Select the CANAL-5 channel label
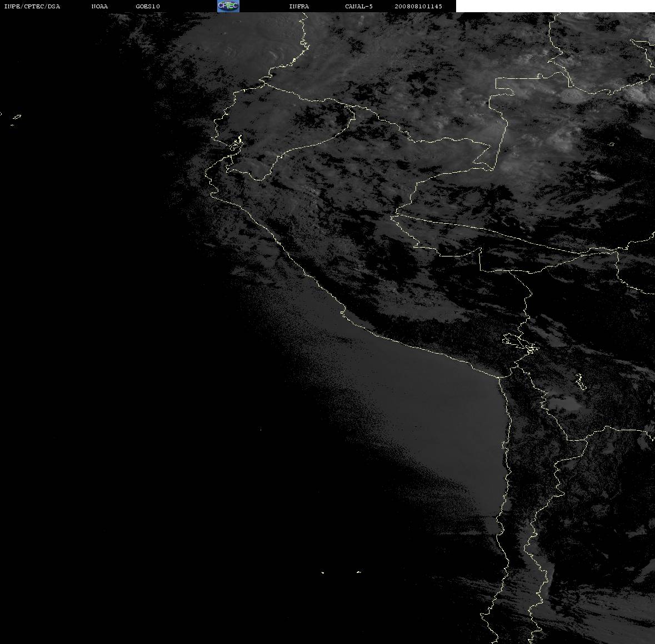Image resolution: width=655 pixels, height=644 pixels. click(359, 6)
